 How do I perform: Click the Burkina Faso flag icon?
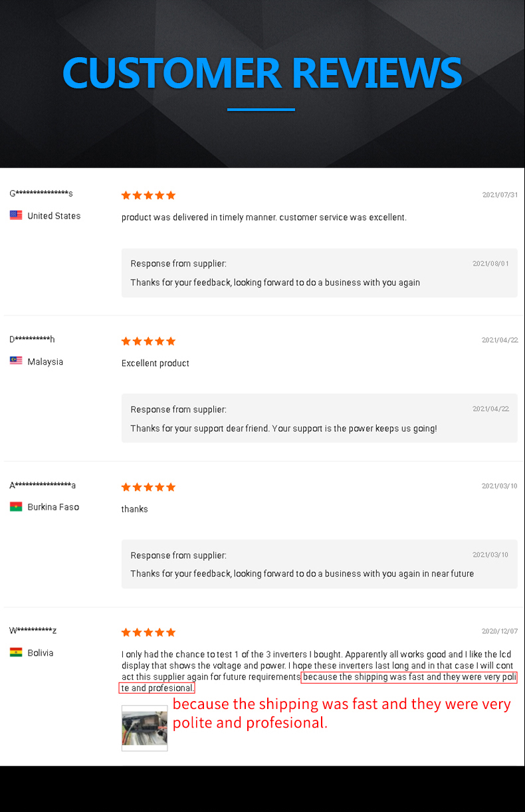coord(16,507)
